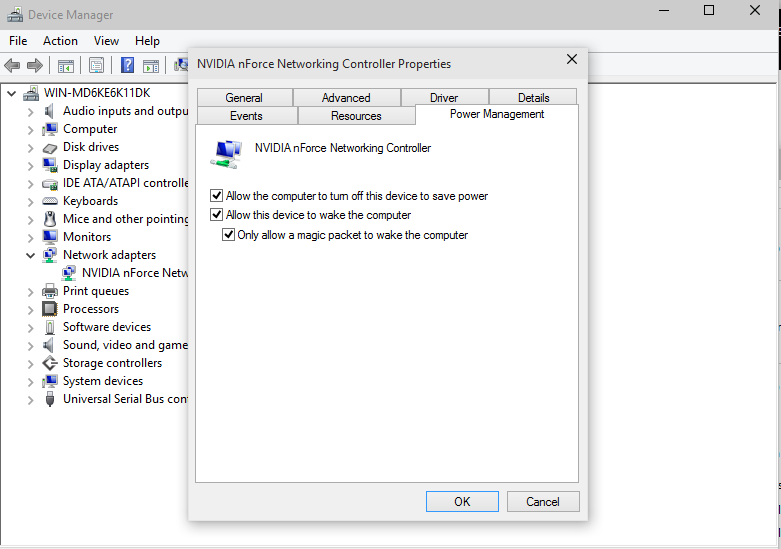Viewport: 781px width, 549px height.
Task: Click Cancel in the Properties dialog
Action: point(543,502)
